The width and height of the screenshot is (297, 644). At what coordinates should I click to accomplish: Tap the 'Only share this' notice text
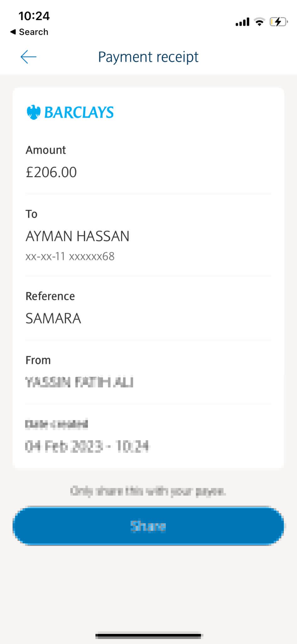(148, 491)
